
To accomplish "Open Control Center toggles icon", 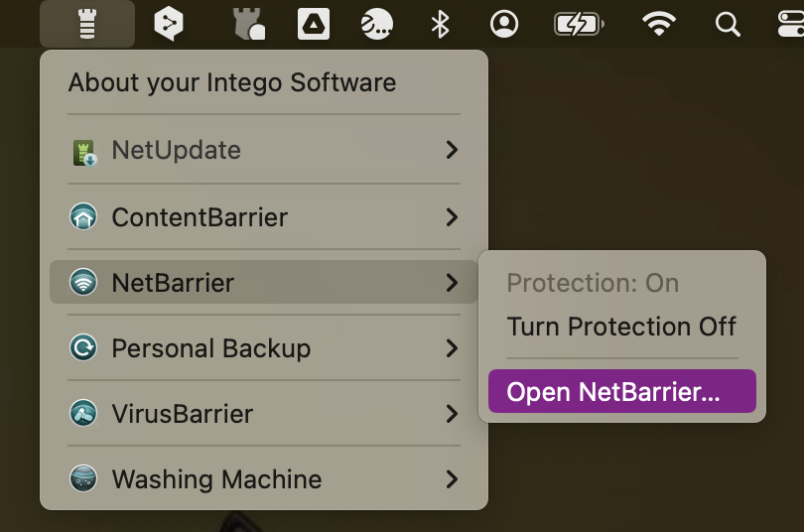I will (791, 24).
